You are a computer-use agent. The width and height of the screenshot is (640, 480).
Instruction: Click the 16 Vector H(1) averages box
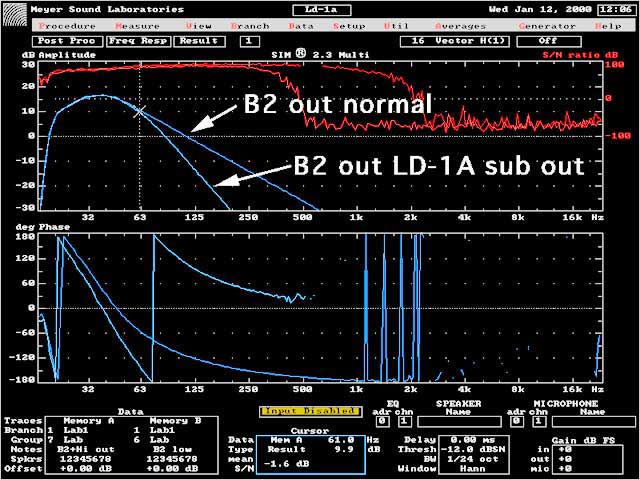(455, 41)
